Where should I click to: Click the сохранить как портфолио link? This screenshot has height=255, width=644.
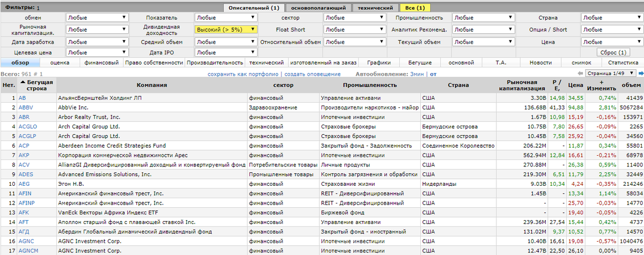coord(243,74)
